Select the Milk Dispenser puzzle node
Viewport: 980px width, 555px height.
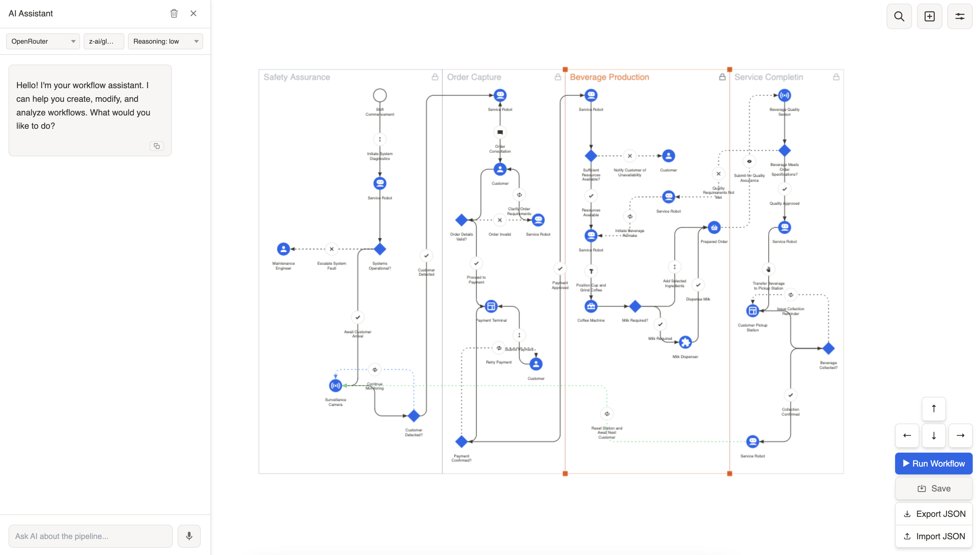point(685,342)
